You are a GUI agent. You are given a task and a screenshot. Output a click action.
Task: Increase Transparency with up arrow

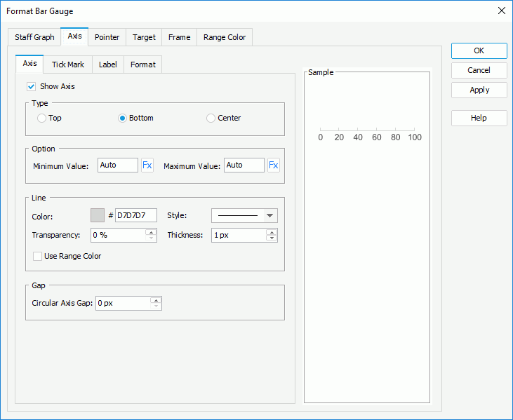(x=151, y=232)
